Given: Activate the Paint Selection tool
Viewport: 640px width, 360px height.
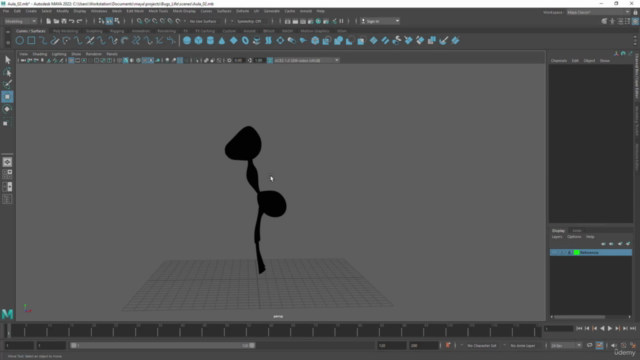Looking at the screenshot, I should [x=7, y=84].
